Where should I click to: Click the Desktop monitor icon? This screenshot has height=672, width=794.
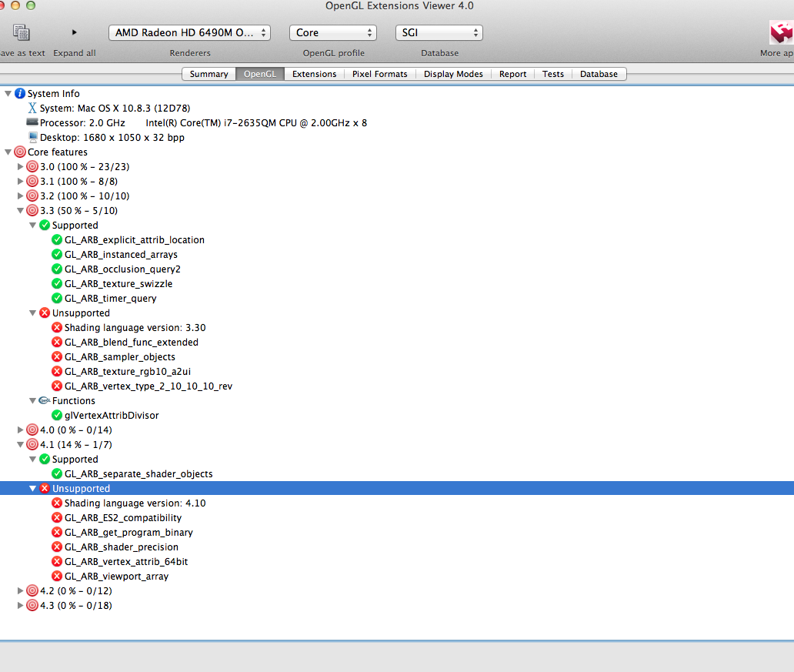point(33,137)
